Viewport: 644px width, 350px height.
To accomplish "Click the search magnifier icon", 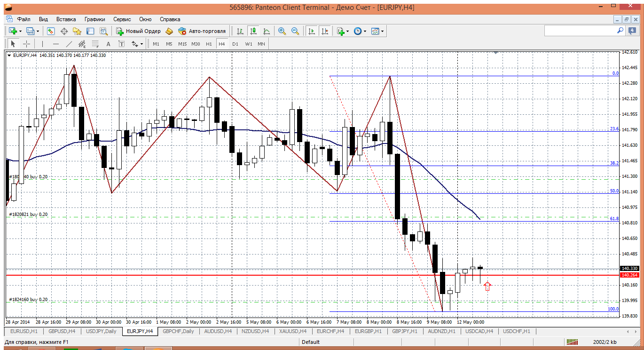I will tap(620, 30).
